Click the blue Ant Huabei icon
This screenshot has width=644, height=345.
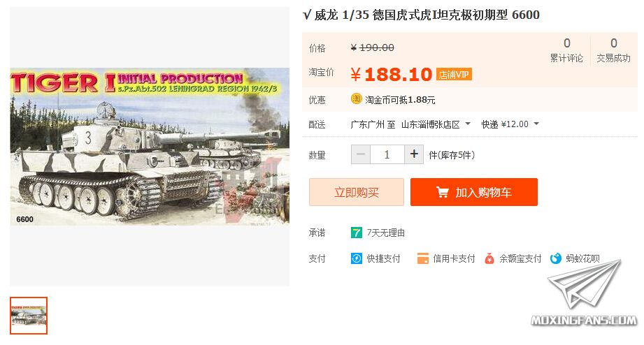click(556, 258)
